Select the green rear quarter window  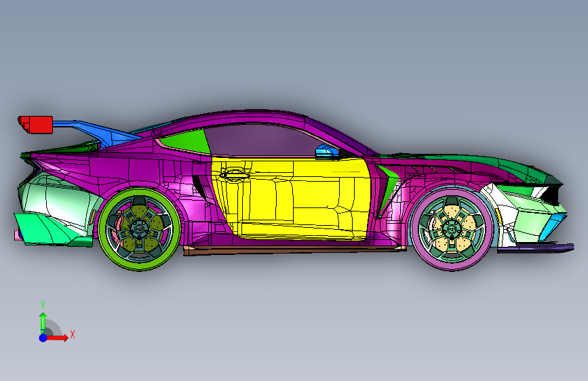[187, 140]
